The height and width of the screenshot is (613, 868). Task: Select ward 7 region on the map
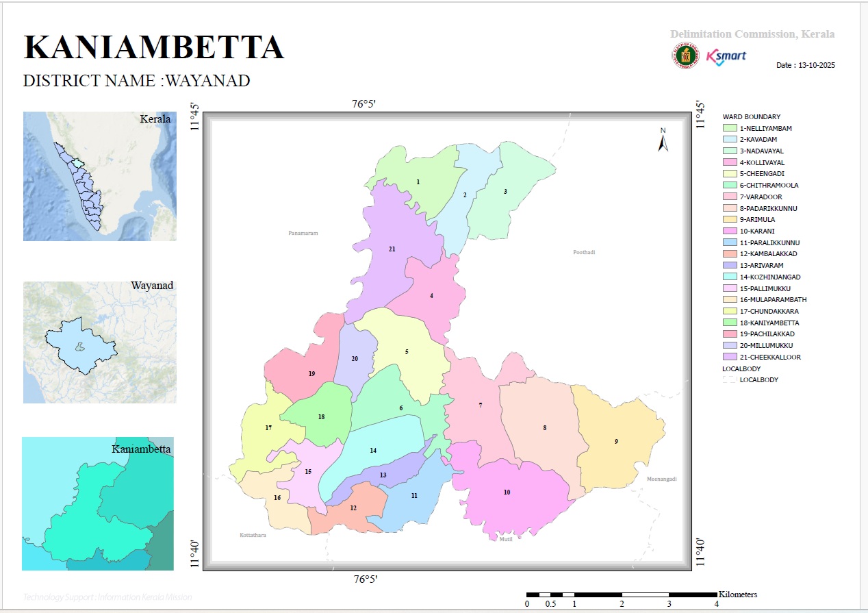(x=481, y=406)
